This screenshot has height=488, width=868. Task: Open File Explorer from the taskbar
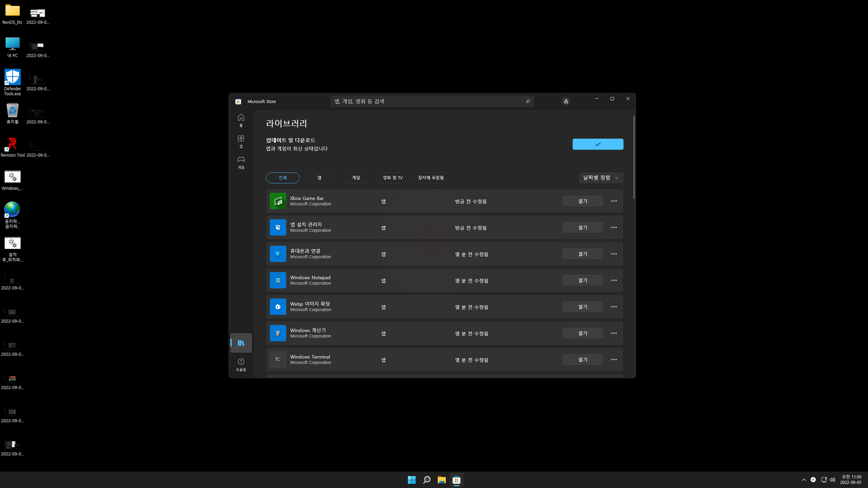pyautogui.click(x=442, y=480)
